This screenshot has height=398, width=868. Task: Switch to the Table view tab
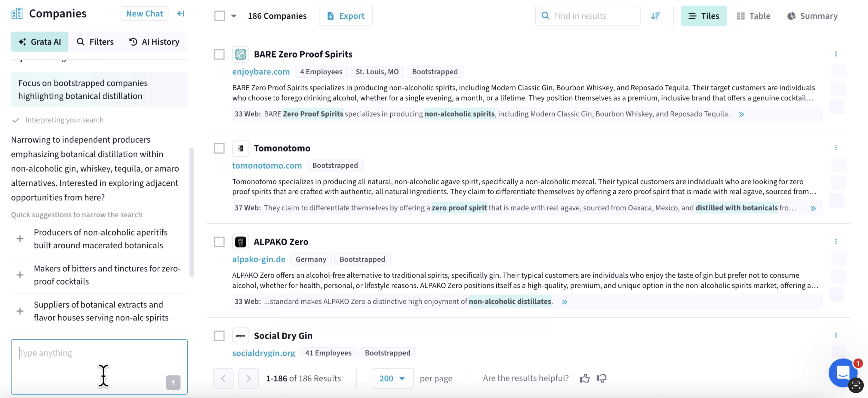[x=753, y=16]
